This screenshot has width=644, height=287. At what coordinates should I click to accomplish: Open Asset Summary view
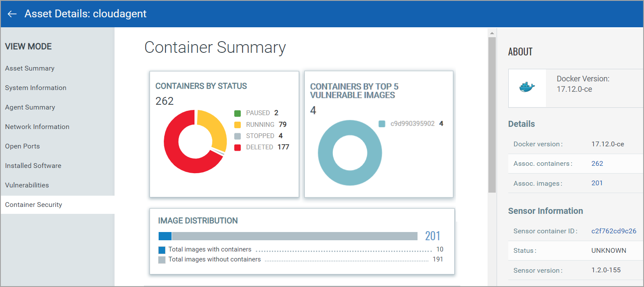(x=30, y=68)
